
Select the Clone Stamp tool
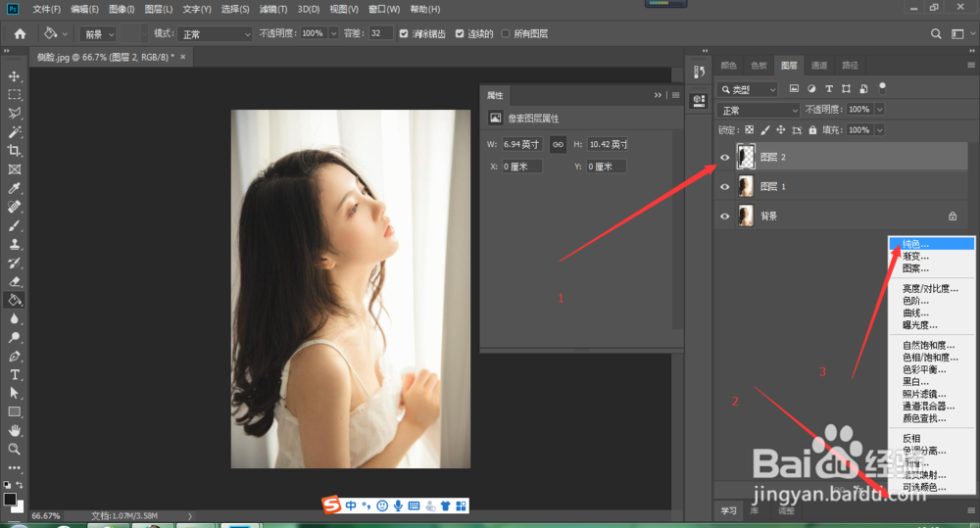coord(14,244)
